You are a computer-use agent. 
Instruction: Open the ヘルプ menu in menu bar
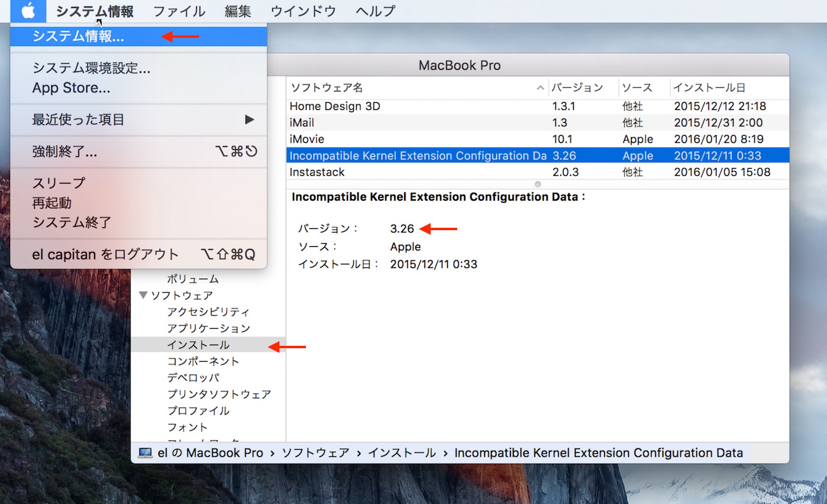tap(376, 11)
